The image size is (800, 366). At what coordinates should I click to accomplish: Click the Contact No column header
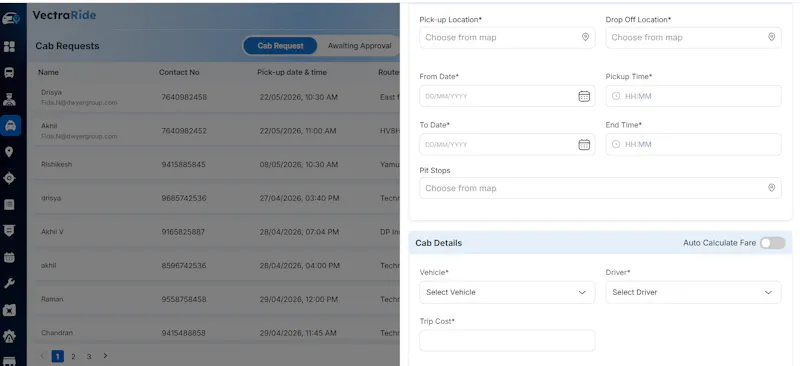pos(179,72)
